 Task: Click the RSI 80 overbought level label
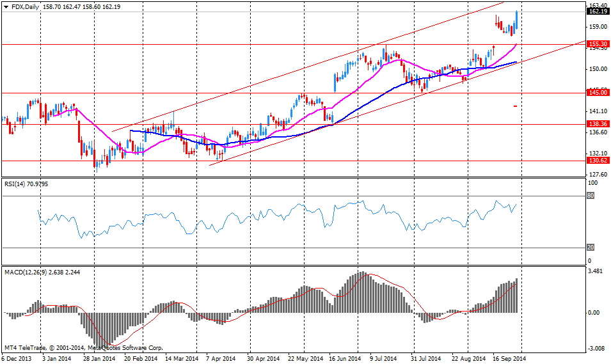[x=591, y=196]
